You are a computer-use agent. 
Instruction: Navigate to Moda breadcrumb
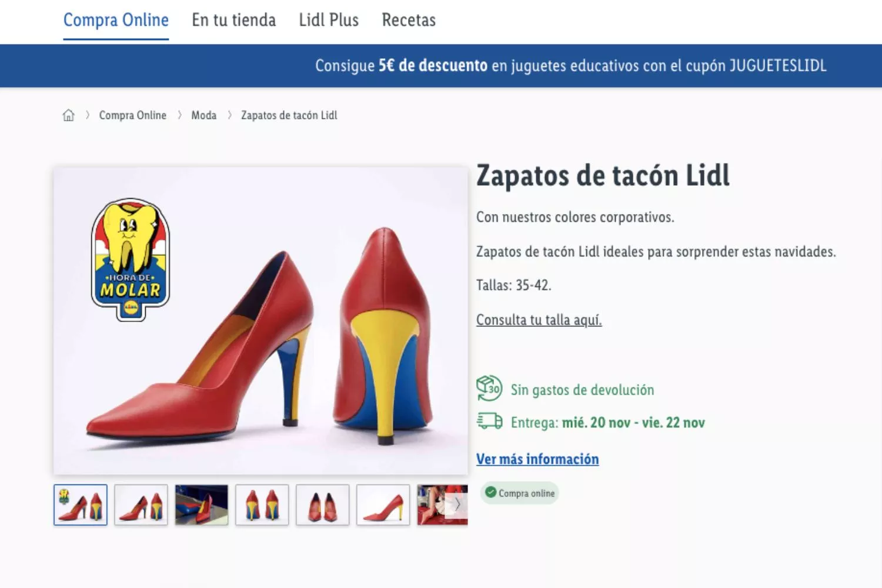[x=203, y=115]
